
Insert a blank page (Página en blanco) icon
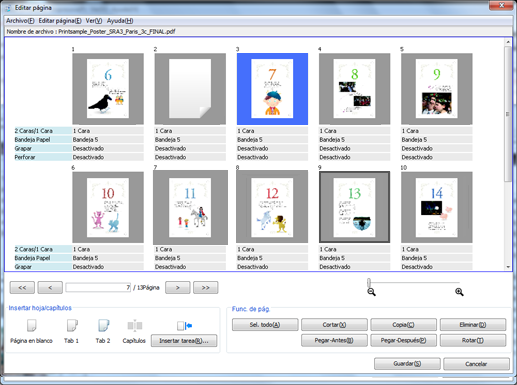click(31, 325)
